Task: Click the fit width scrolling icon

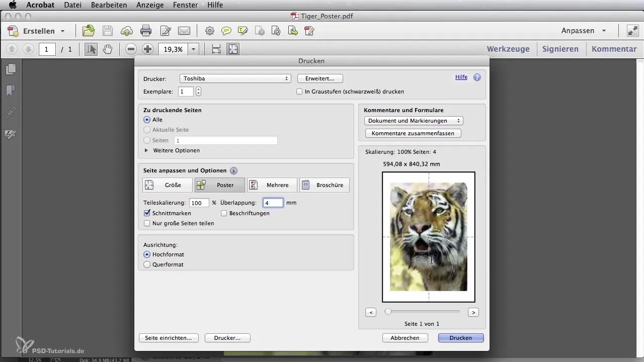Action: pos(216,49)
